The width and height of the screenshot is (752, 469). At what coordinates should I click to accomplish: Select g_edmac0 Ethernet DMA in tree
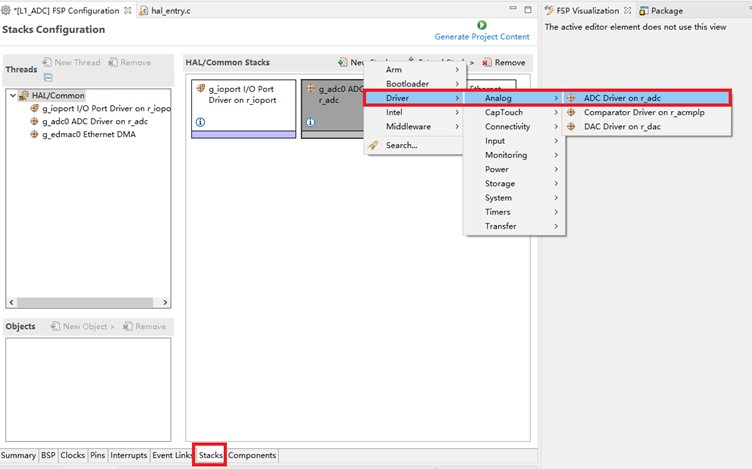[x=88, y=135]
